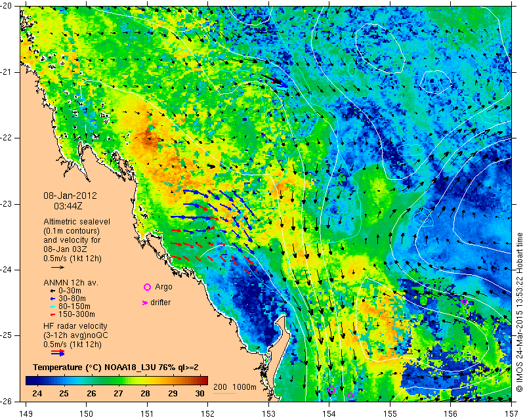Image resolution: width=525 pixels, height=420 pixels.
Task: Click the colorbar tick label 25
Action: click(64, 393)
